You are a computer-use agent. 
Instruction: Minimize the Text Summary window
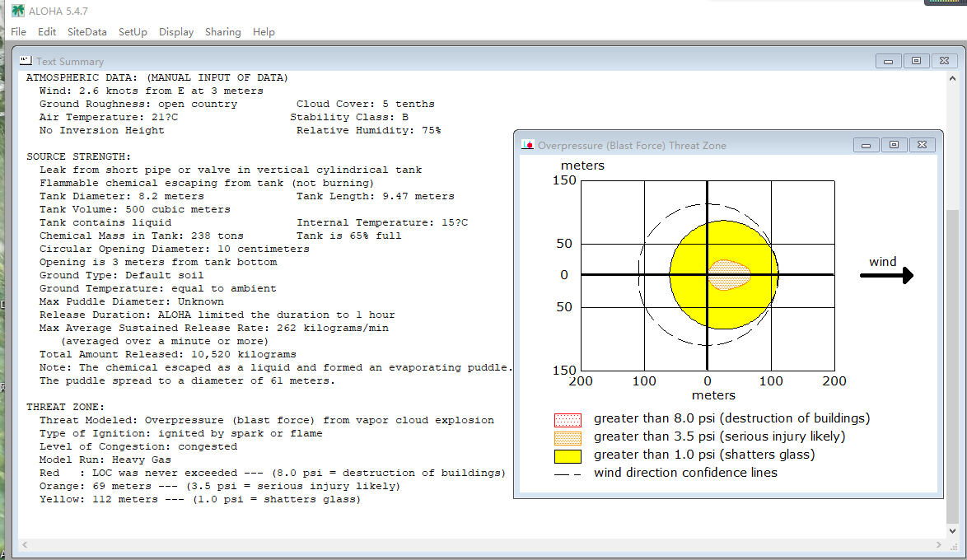[888, 61]
